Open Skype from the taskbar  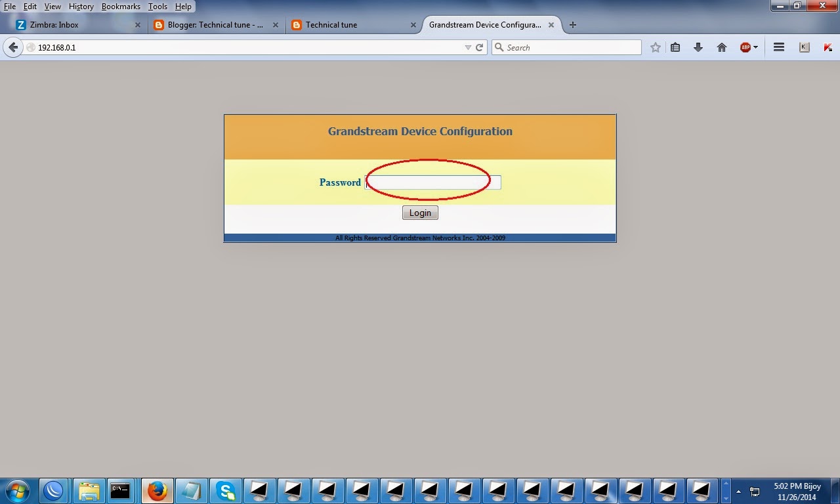[x=226, y=490]
